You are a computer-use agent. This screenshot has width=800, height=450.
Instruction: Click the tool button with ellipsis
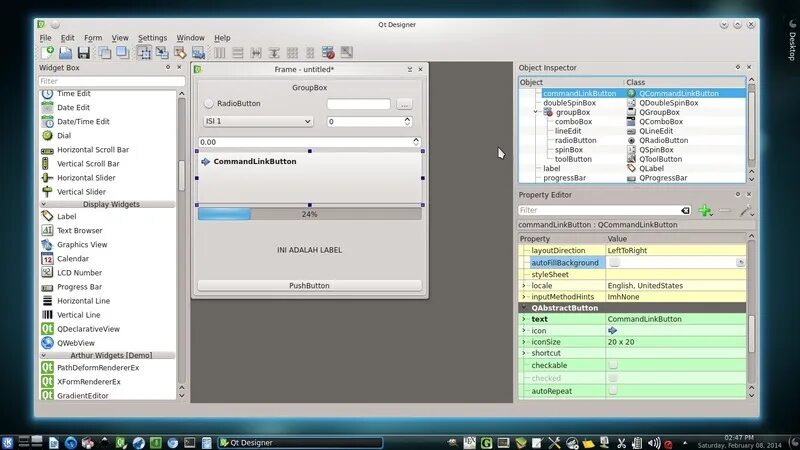[404, 104]
